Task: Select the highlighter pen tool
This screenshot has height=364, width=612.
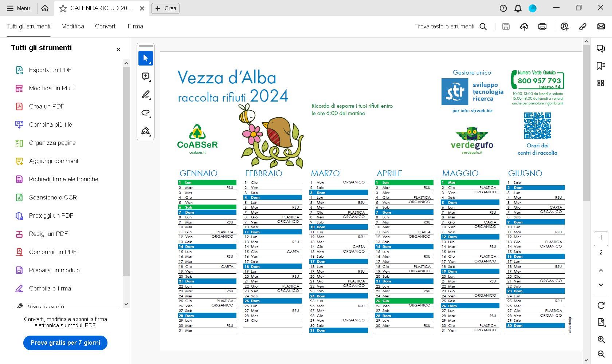Action: point(146,95)
